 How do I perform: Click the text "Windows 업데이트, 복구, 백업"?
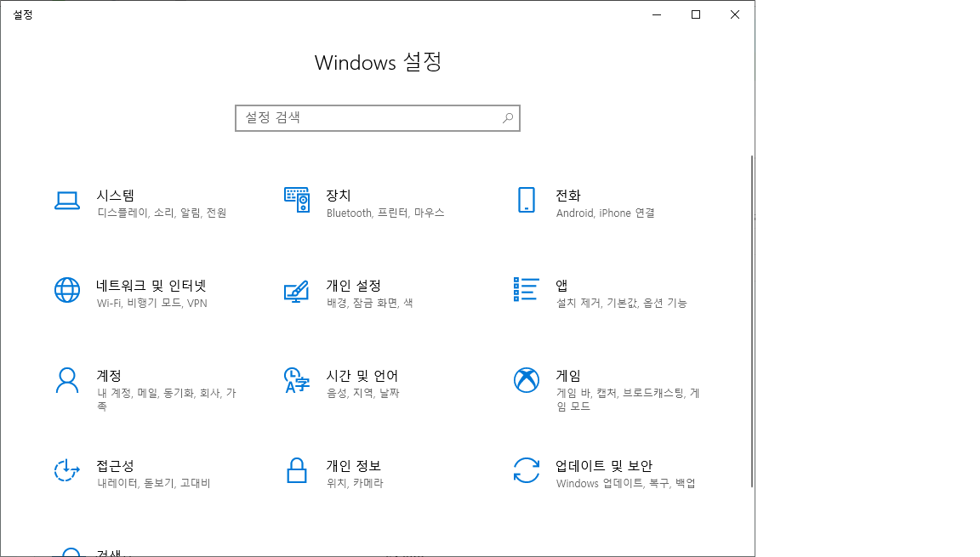coord(625,483)
